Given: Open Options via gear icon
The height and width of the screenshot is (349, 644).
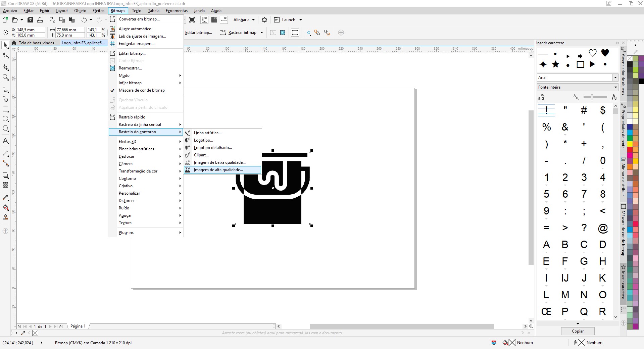Looking at the screenshot, I should tap(264, 20).
